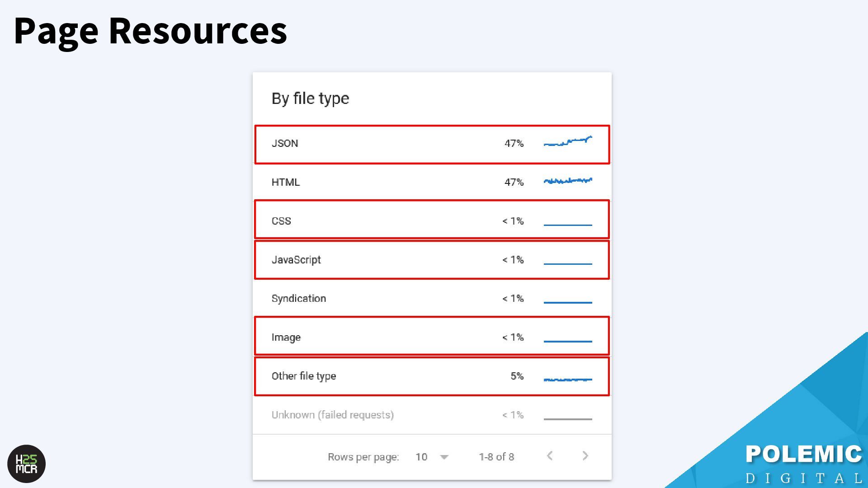868x488 pixels.
Task: Select the CSS file type row
Action: point(281,221)
